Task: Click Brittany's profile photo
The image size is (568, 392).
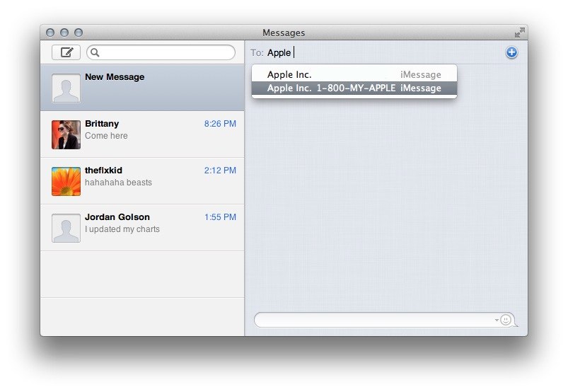Action: point(66,134)
